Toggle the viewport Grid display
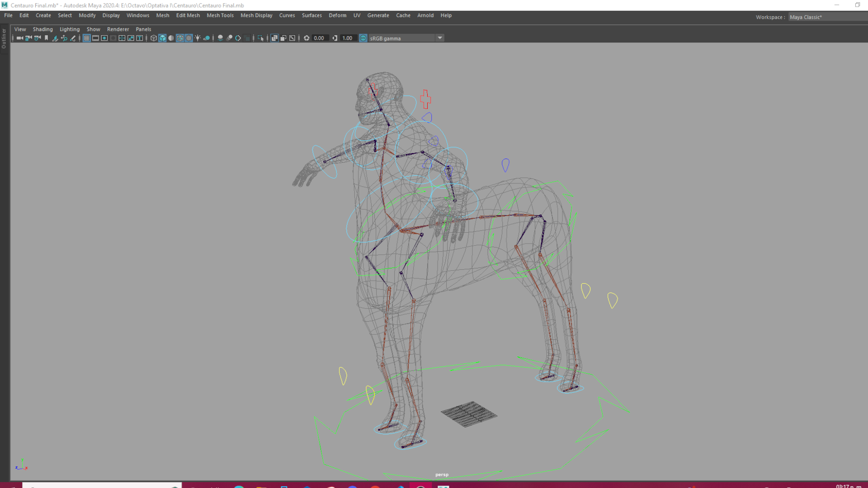 [x=86, y=38]
